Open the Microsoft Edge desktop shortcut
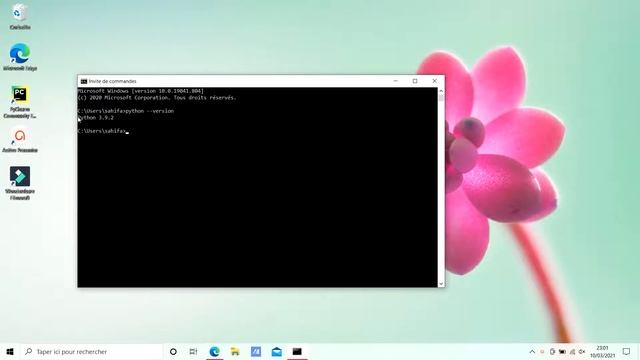Image resolution: width=640 pixels, height=360 pixels. coord(20,57)
